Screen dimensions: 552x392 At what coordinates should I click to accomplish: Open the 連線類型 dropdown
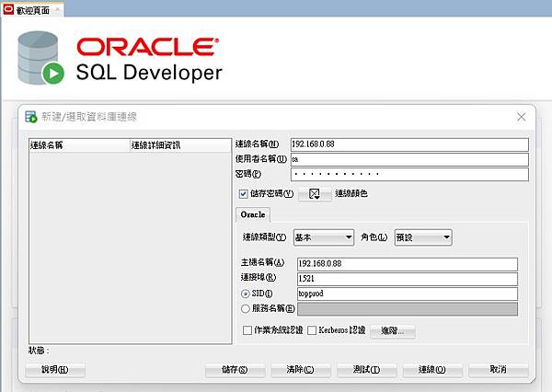[324, 237]
